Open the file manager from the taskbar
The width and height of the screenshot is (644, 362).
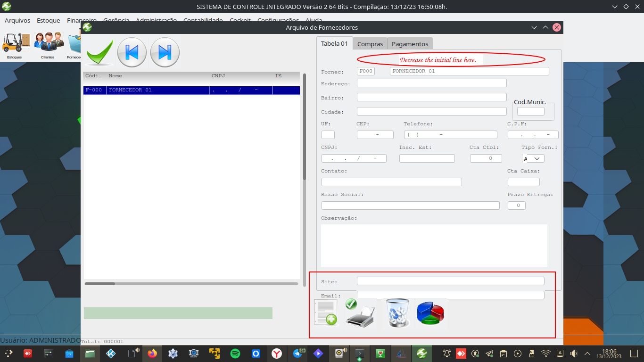point(91,353)
